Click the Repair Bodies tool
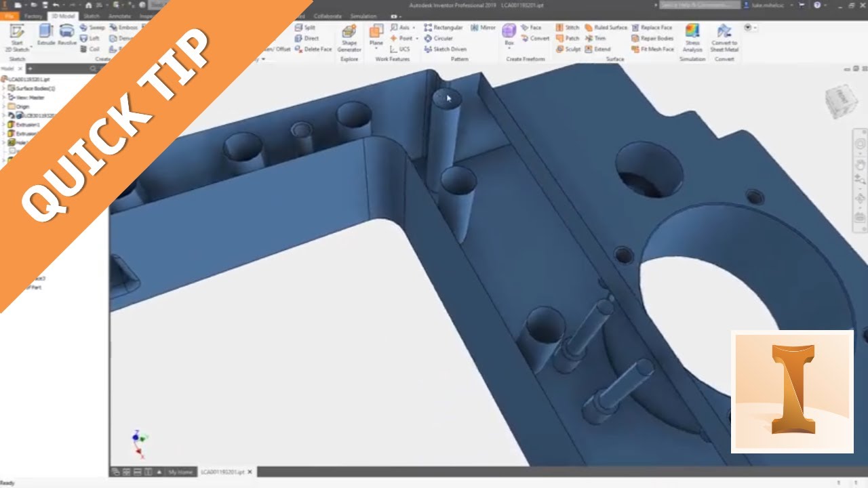 pos(652,39)
